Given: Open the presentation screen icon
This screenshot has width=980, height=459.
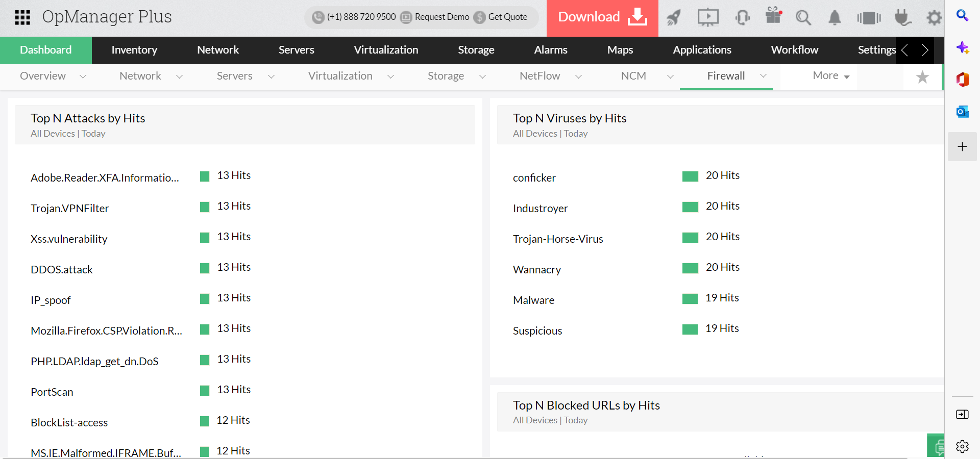Looking at the screenshot, I should coord(708,17).
